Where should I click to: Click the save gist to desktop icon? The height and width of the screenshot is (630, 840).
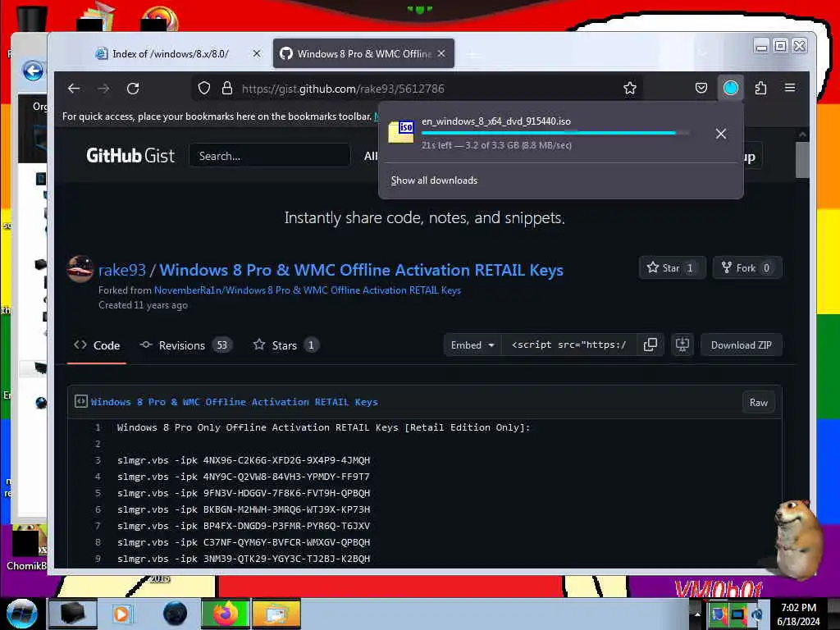tap(682, 345)
